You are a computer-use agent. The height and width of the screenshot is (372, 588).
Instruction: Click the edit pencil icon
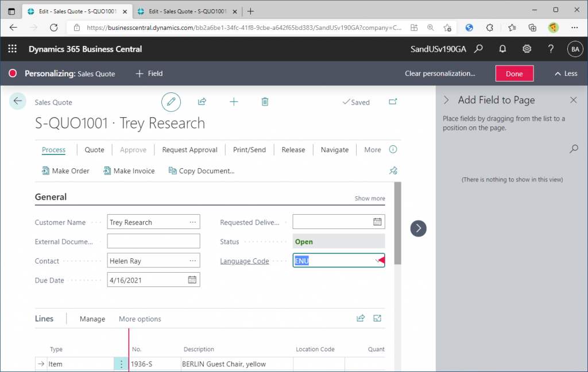click(171, 102)
